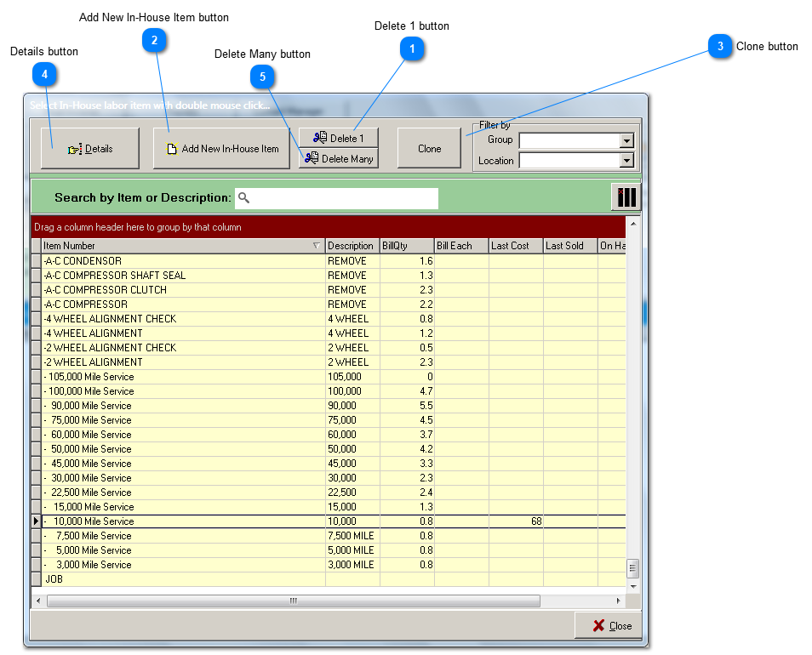Sort by the Description column header

pyautogui.click(x=352, y=246)
